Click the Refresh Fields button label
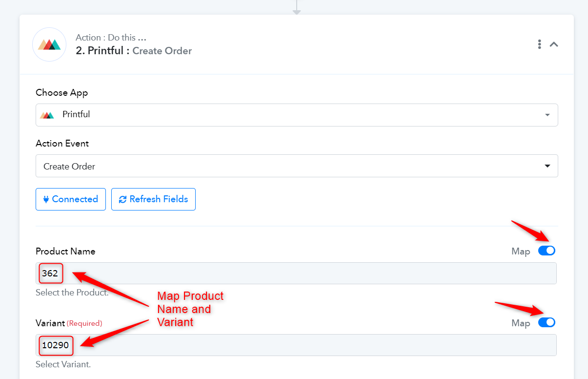Screen dimensions: 588x379 pyautogui.click(x=159, y=199)
